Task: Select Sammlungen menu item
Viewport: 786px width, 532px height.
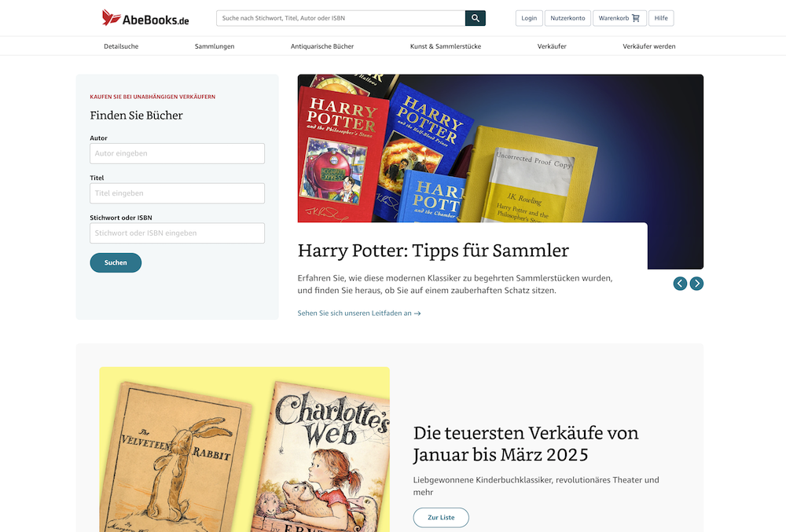Action: pos(215,46)
